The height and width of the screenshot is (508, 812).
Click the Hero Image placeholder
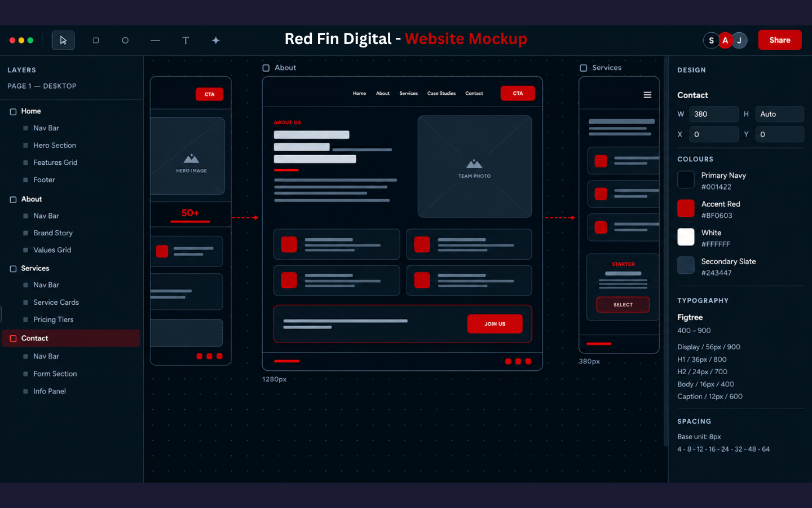188,156
